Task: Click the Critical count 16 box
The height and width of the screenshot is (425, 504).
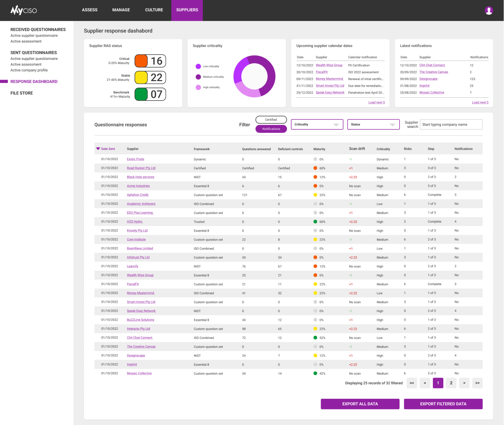Action: (157, 61)
